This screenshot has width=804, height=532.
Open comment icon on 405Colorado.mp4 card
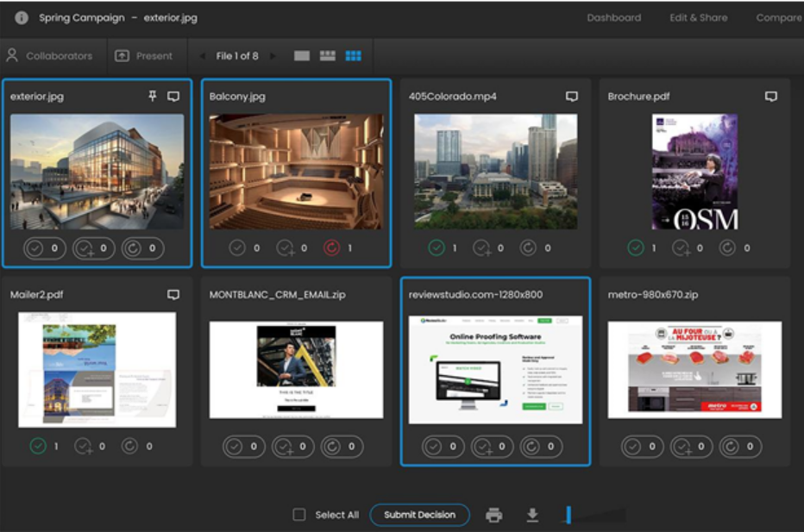(571, 97)
